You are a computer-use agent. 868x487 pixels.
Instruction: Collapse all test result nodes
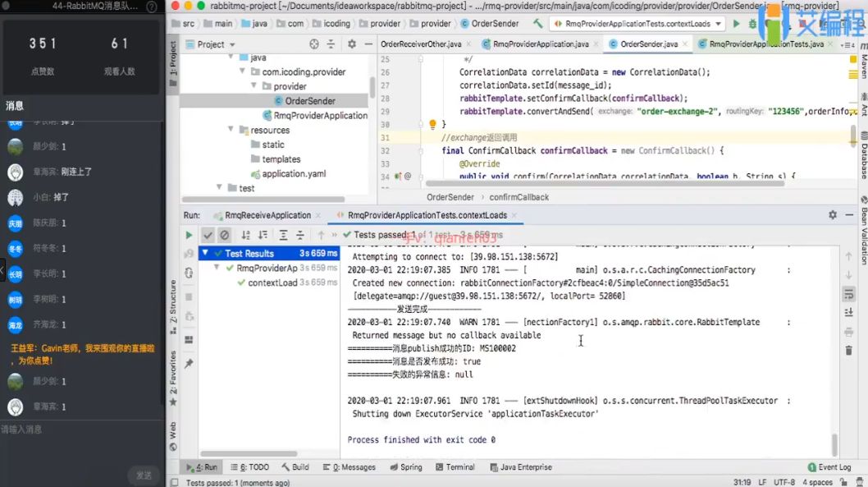pyautogui.click(x=300, y=235)
